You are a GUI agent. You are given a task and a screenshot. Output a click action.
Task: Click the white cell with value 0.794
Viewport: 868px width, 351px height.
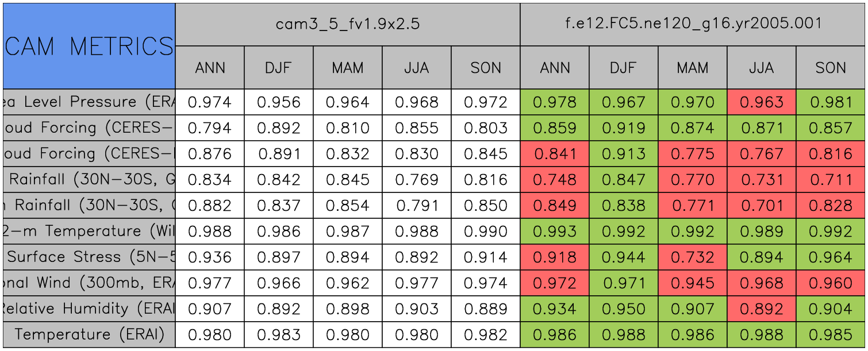click(x=210, y=128)
